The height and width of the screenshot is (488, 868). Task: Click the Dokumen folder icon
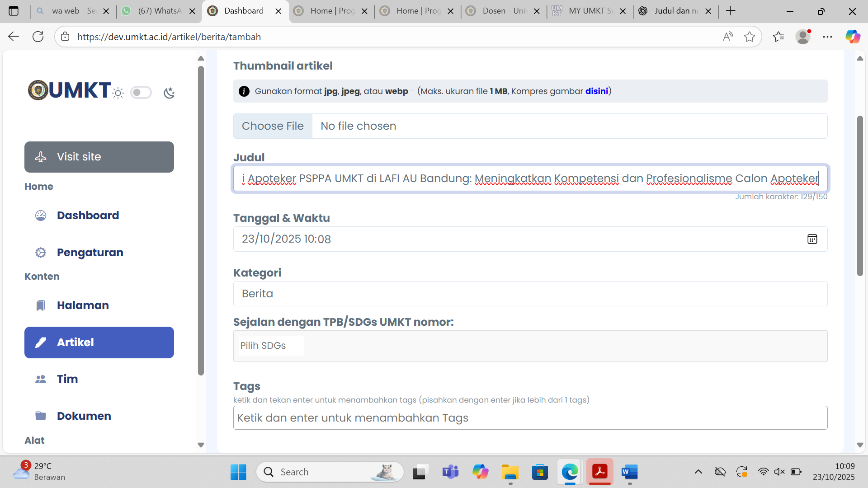(41, 416)
